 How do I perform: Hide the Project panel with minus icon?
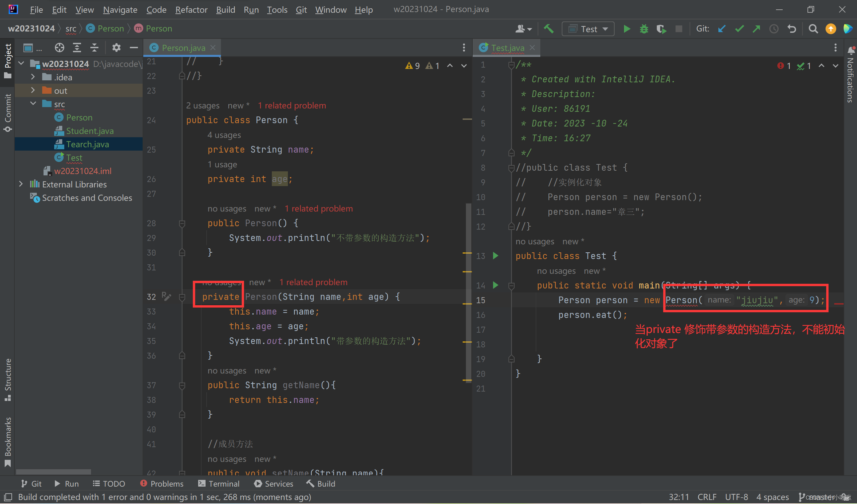coord(134,48)
